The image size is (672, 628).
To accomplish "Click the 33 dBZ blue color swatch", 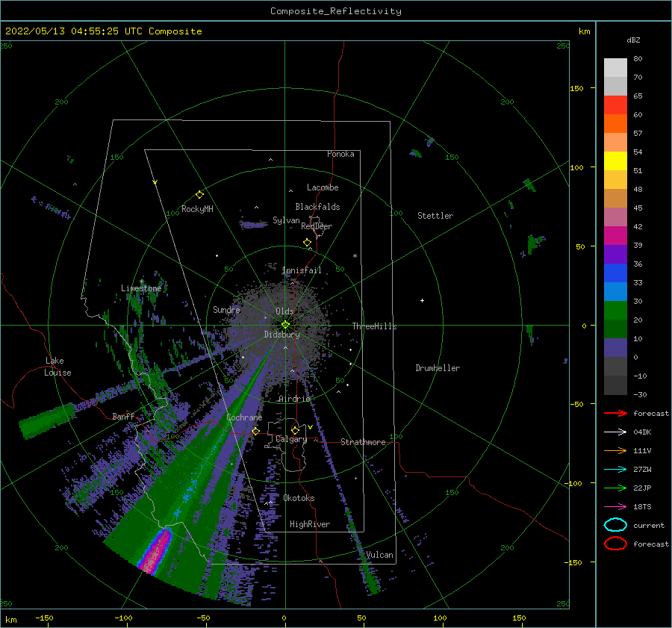I will click(x=615, y=273).
